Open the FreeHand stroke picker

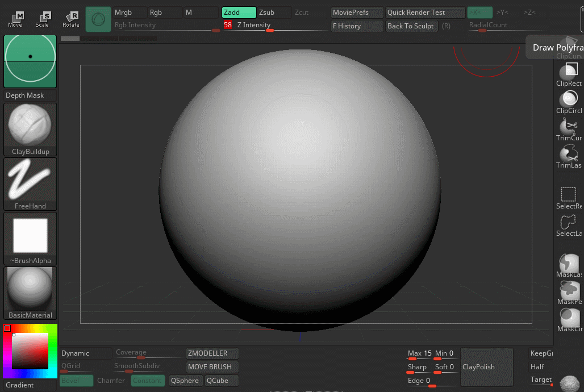[30, 183]
